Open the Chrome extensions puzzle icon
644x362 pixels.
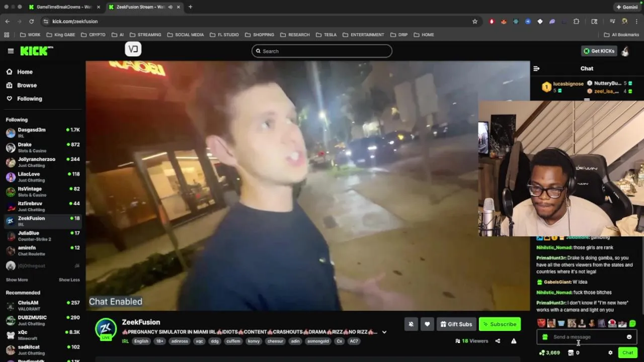(576, 21)
